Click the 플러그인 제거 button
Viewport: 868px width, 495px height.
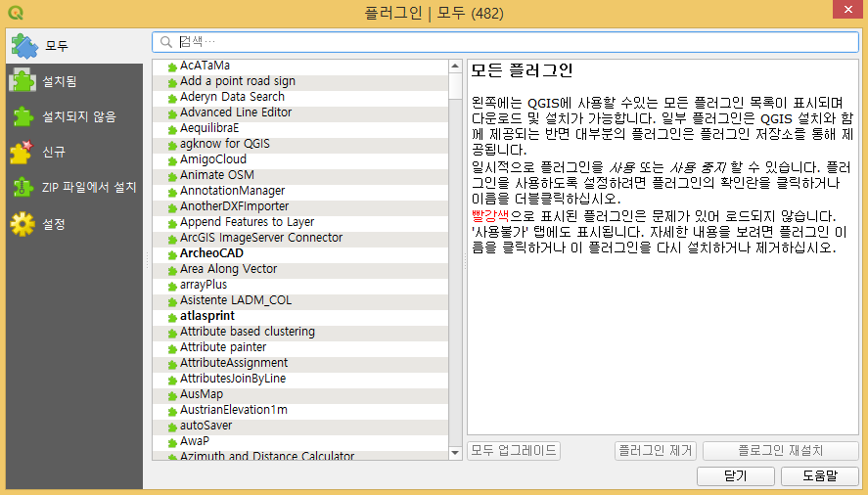[x=656, y=451]
